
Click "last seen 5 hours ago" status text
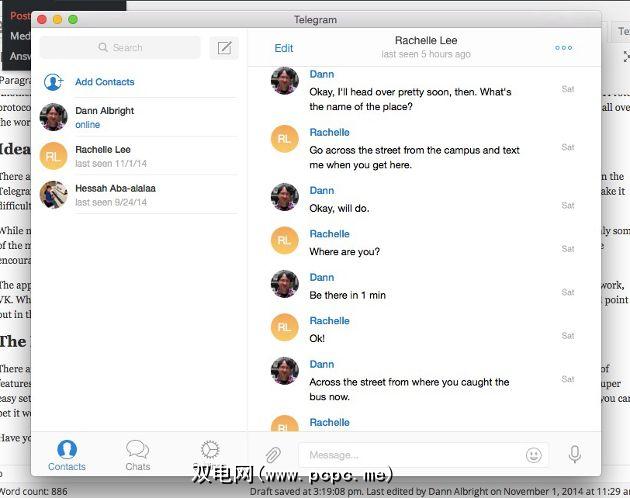pyautogui.click(x=426, y=54)
